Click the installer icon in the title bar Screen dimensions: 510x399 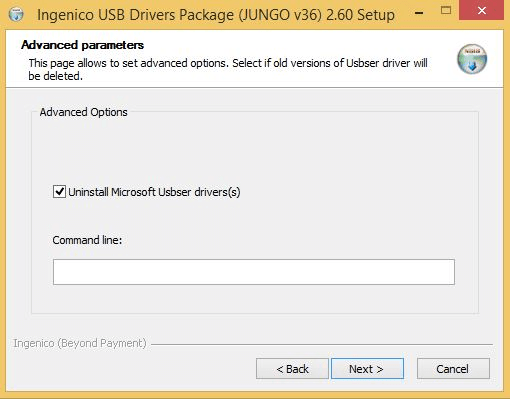click(16, 14)
